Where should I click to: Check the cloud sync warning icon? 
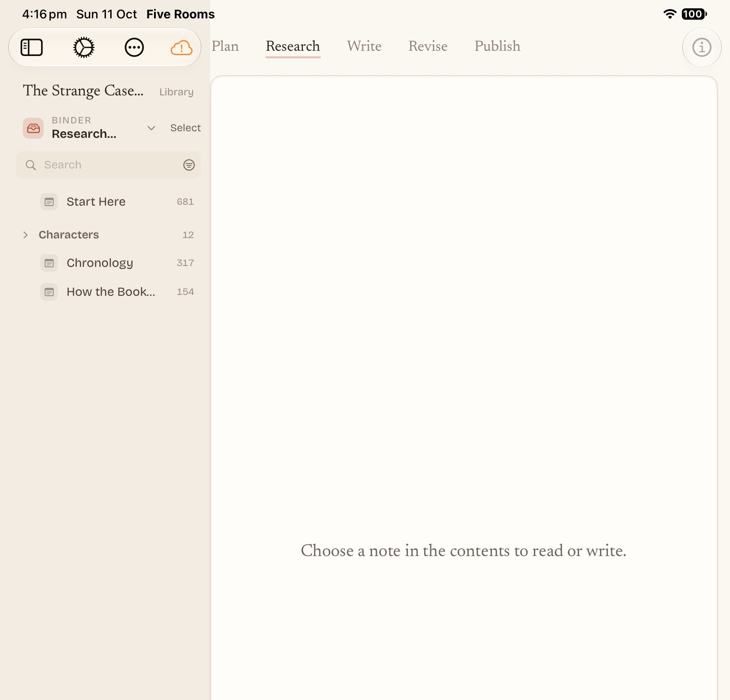point(181,47)
